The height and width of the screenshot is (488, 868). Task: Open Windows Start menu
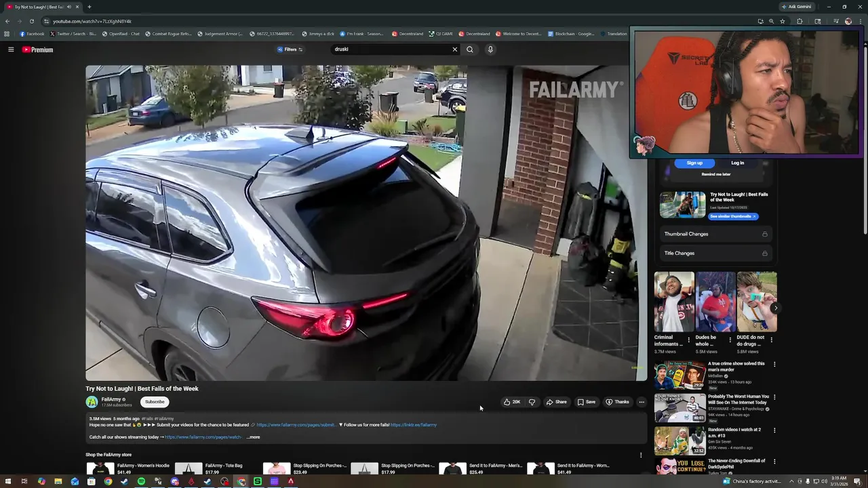pyautogui.click(x=8, y=481)
